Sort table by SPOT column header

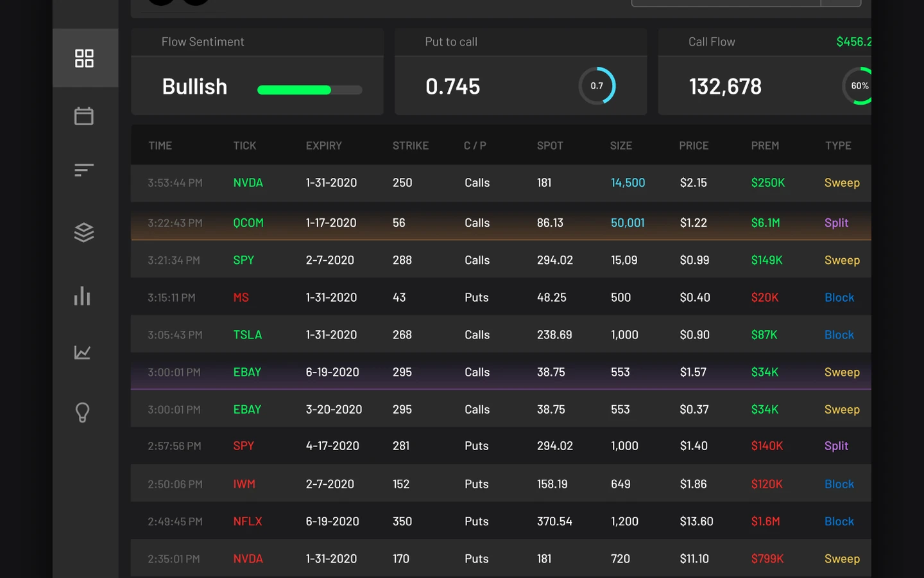550,146
